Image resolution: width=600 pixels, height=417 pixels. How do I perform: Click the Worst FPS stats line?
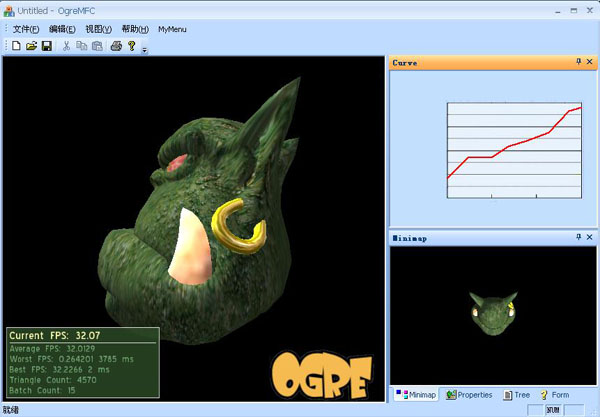(x=72, y=359)
